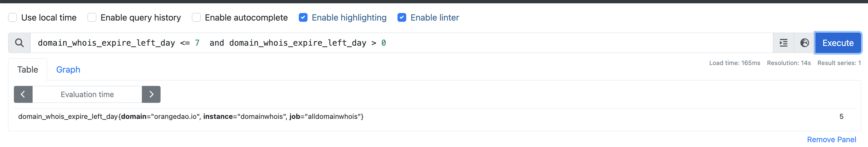
Task: Enable query history checkbox
Action: (x=92, y=18)
